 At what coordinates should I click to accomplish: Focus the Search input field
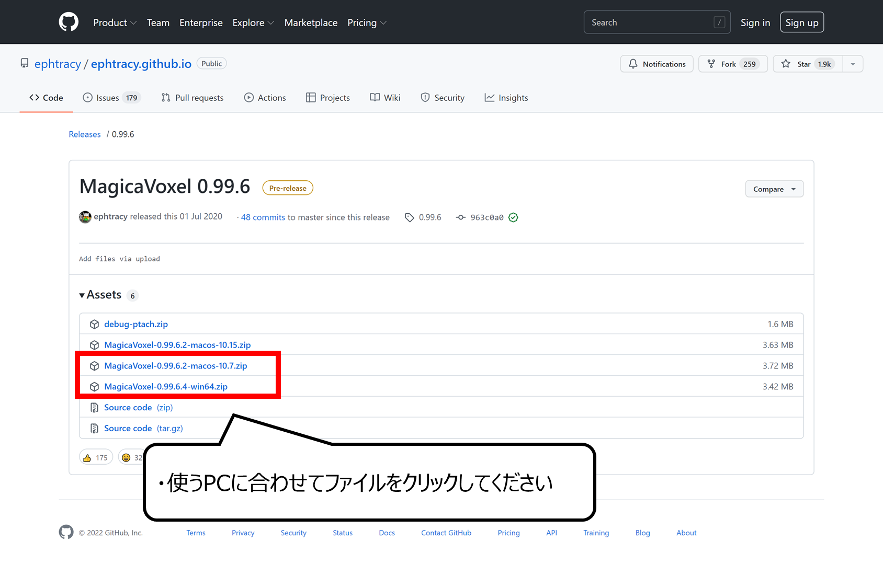pyautogui.click(x=657, y=22)
